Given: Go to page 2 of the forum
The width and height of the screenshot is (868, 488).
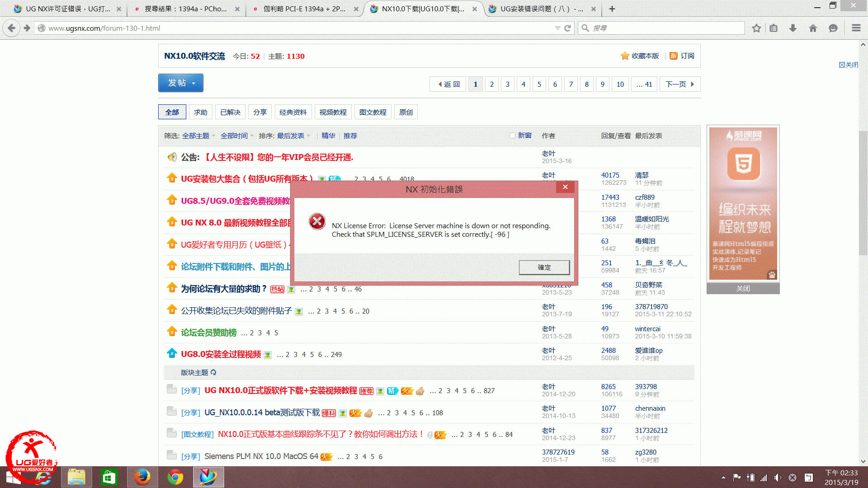Looking at the screenshot, I should click(492, 84).
